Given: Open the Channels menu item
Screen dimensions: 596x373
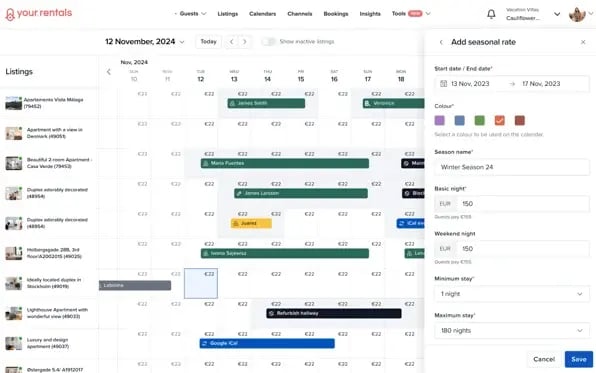Looking at the screenshot, I should pos(300,14).
